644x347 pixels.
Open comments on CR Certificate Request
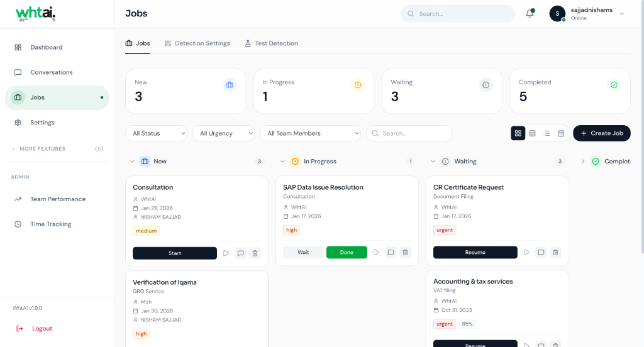541,253
